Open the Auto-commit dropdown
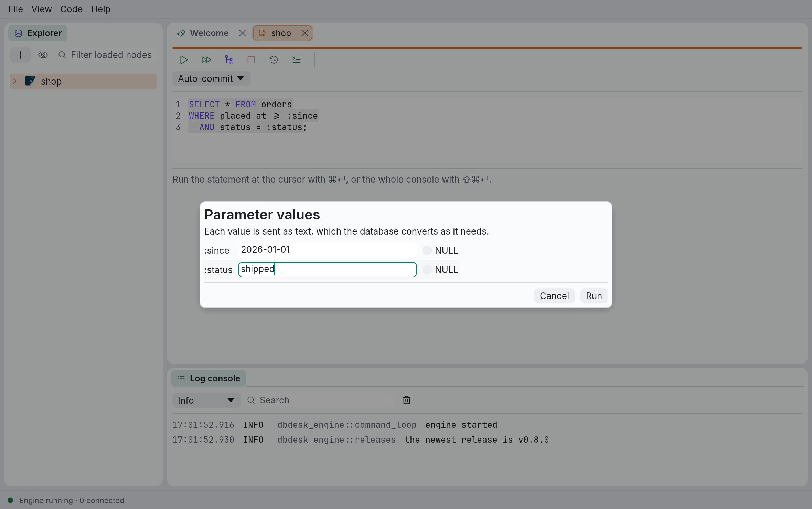The image size is (812, 509). click(x=211, y=79)
